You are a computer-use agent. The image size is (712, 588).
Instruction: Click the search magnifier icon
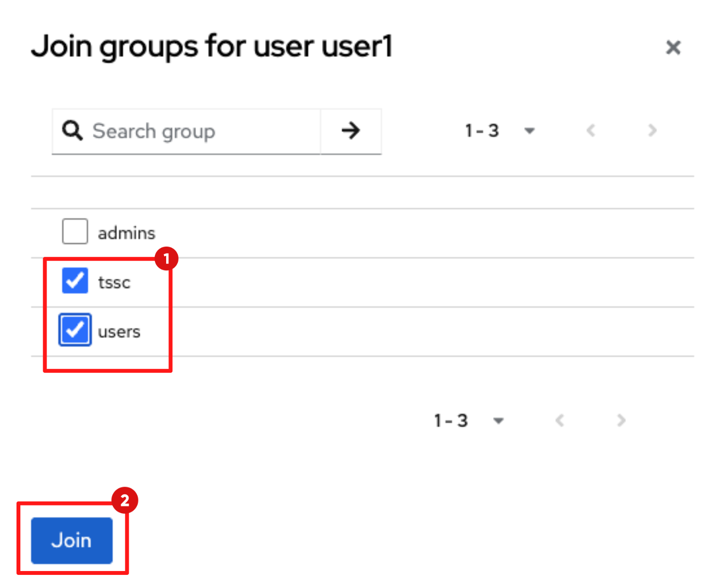click(72, 131)
